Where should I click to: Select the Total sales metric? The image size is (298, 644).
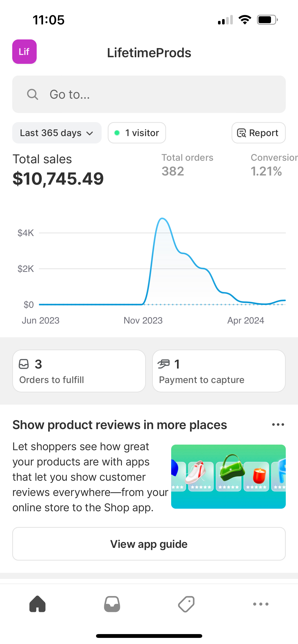point(58,170)
